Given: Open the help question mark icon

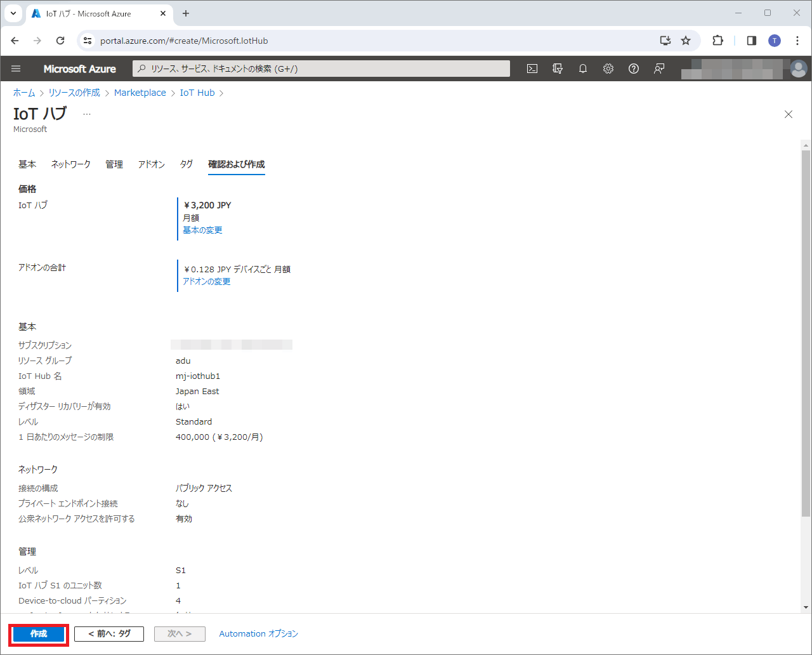Looking at the screenshot, I should pos(634,69).
